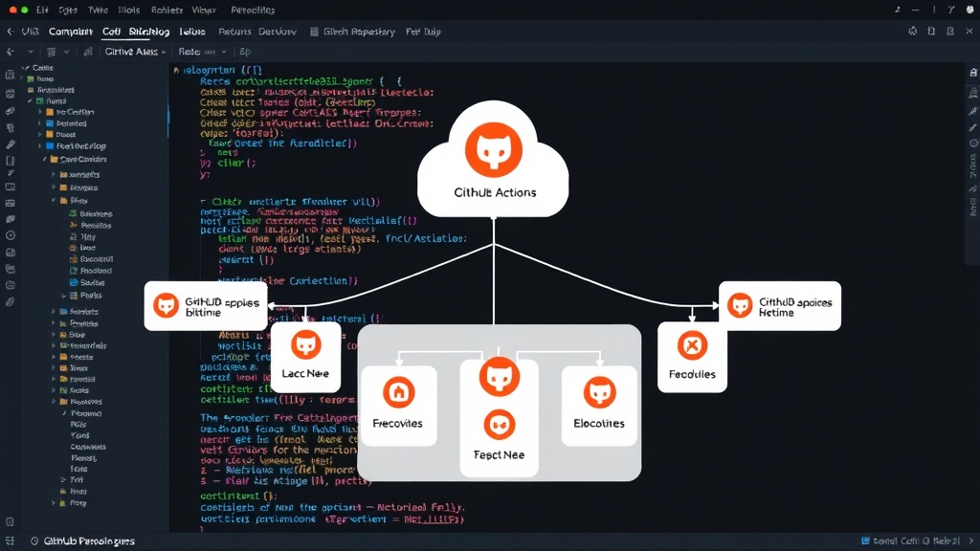Open the CithUB spaices Hetime card
The image size is (980, 551).
pyautogui.click(x=780, y=306)
